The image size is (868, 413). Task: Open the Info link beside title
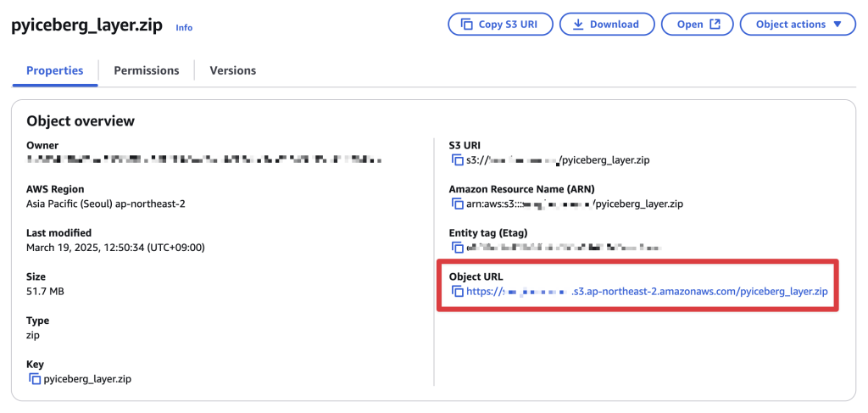tap(184, 28)
